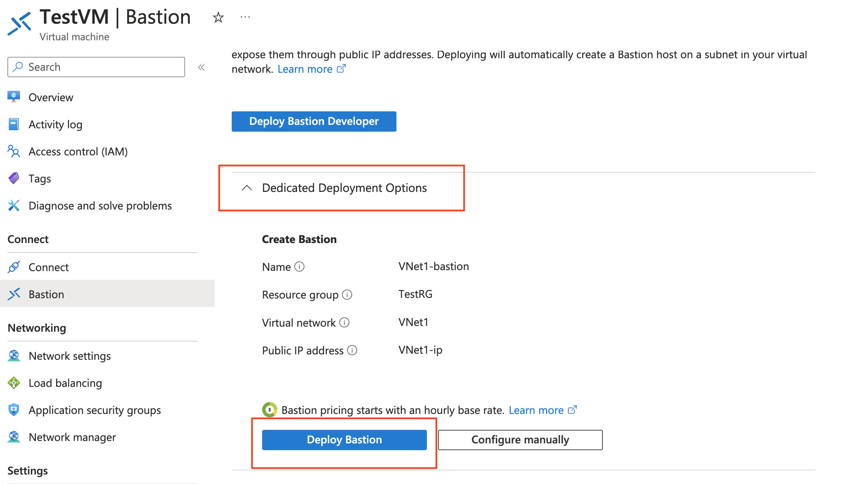Click the sidebar Search field
This screenshot has width=868, height=484.
tap(96, 67)
